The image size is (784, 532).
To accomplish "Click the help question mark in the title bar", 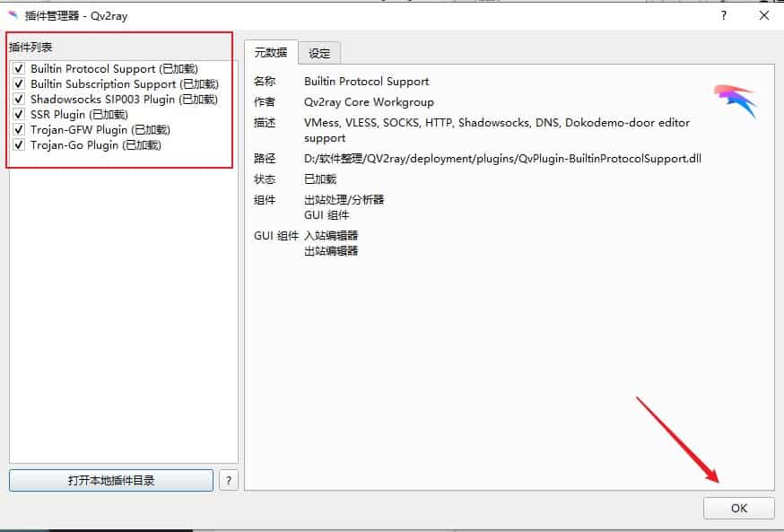I will coord(723,15).
